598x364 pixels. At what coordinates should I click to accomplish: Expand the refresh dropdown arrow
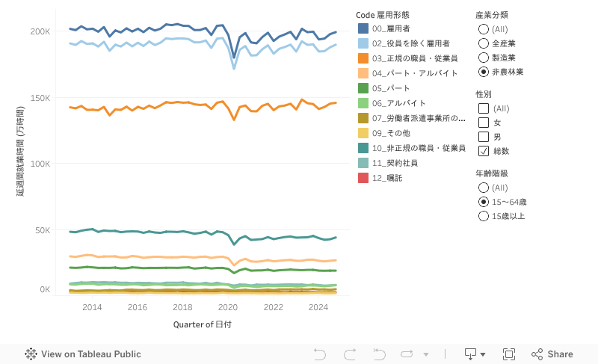point(426,354)
